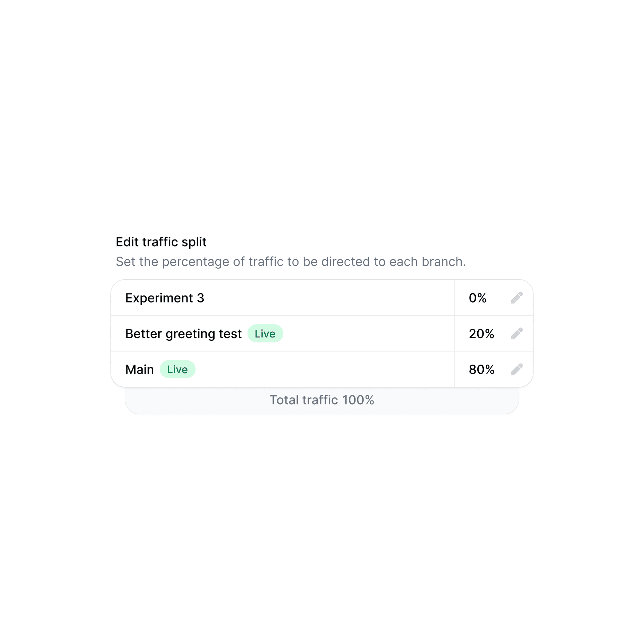
Task: Click the Total traffic label in footer
Action: (x=304, y=400)
